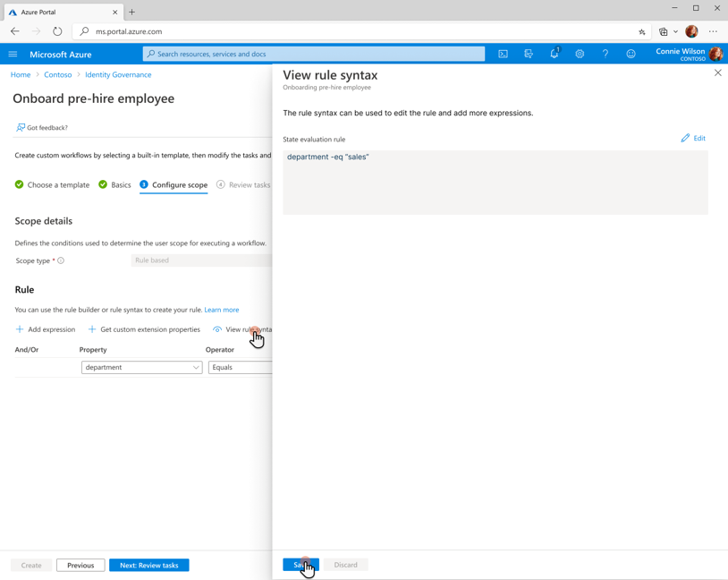Click the Identity Governance breadcrumb
The width and height of the screenshot is (728, 580).
click(118, 75)
